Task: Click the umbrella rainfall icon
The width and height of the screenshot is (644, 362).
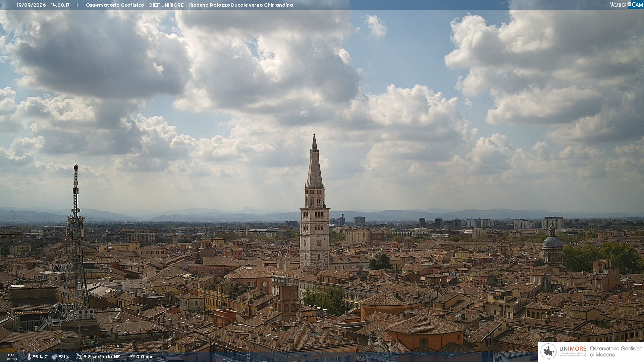Action: [x=132, y=357]
